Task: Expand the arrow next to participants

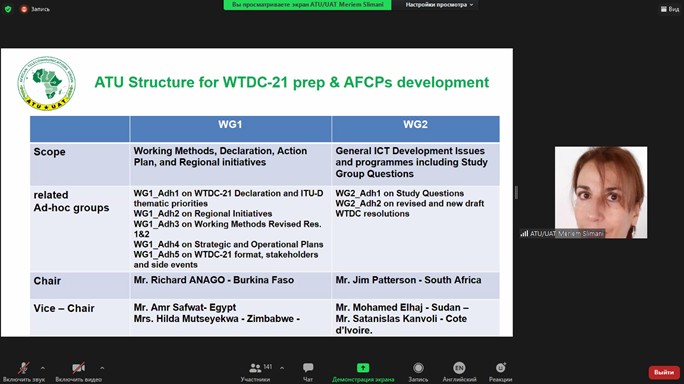Action: tap(282, 368)
